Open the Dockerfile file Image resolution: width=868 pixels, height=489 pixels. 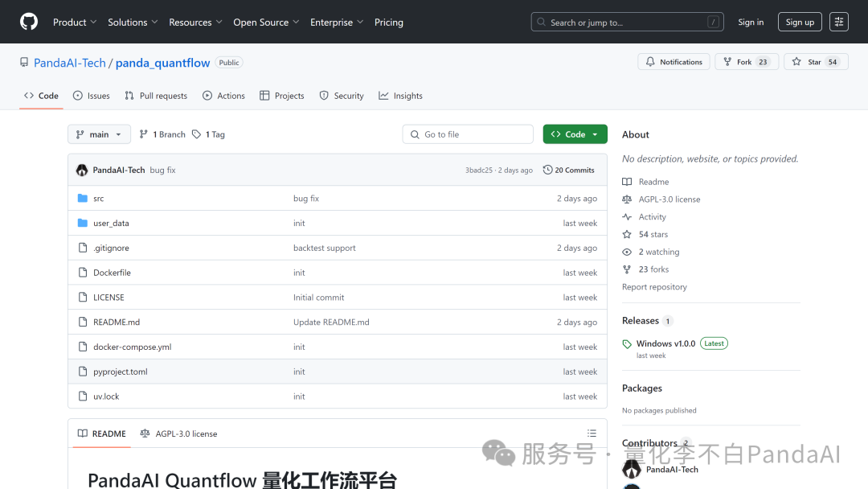tap(112, 273)
